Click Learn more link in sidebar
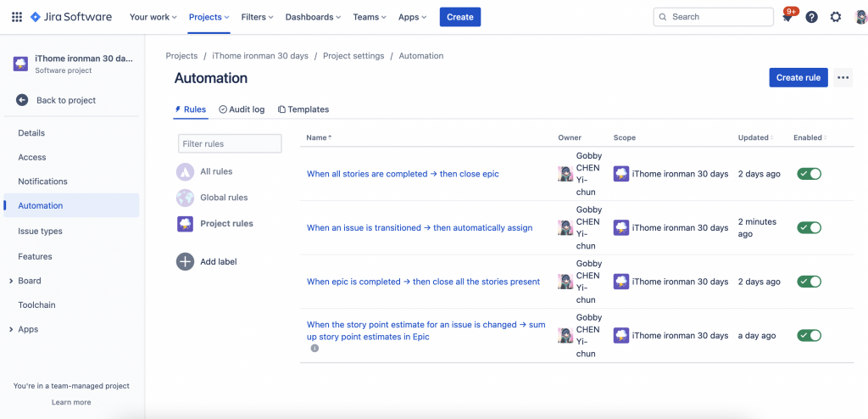Viewport: 868px width, 419px height. tap(71, 402)
